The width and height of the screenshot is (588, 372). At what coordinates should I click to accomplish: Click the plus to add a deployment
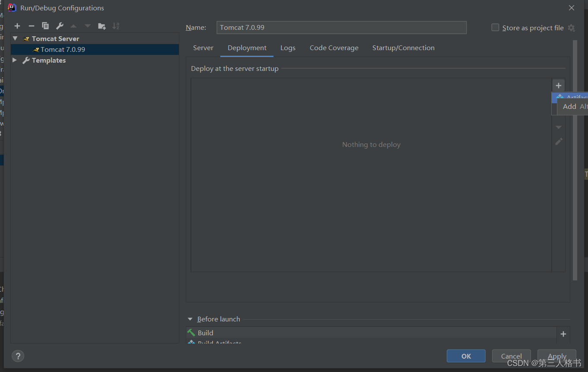point(559,86)
